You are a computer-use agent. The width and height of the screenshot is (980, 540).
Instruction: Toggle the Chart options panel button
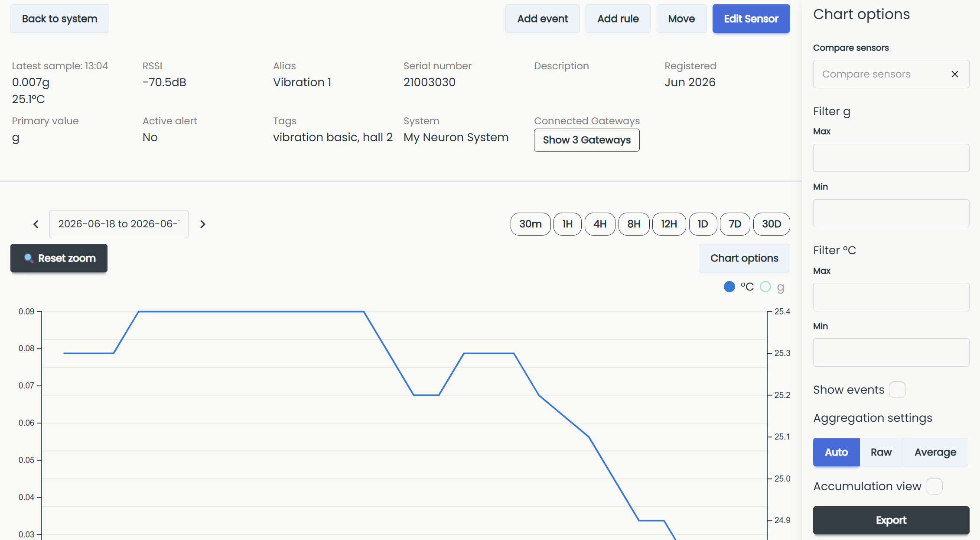click(x=744, y=258)
